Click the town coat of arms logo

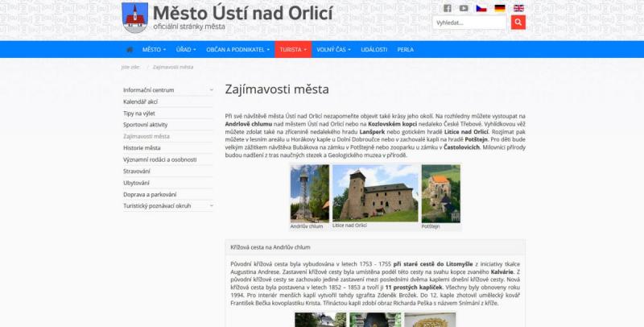coord(135,17)
